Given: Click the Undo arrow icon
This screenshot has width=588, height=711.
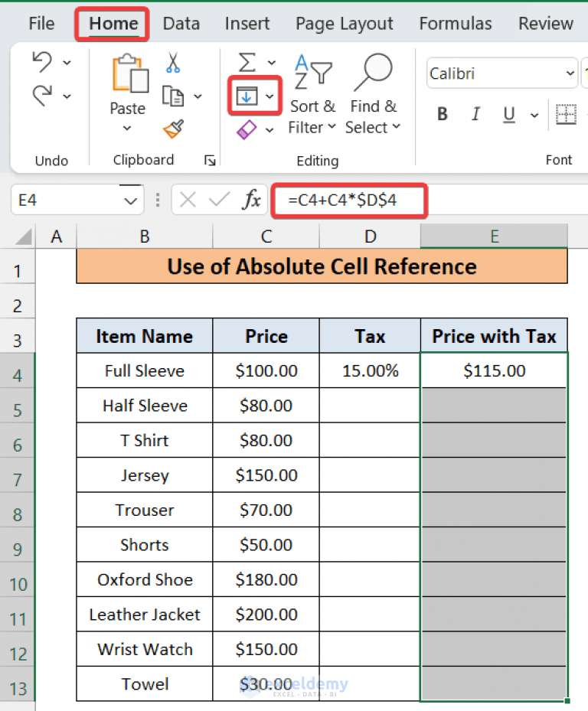Looking at the screenshot, I should [x=42, y=61].
